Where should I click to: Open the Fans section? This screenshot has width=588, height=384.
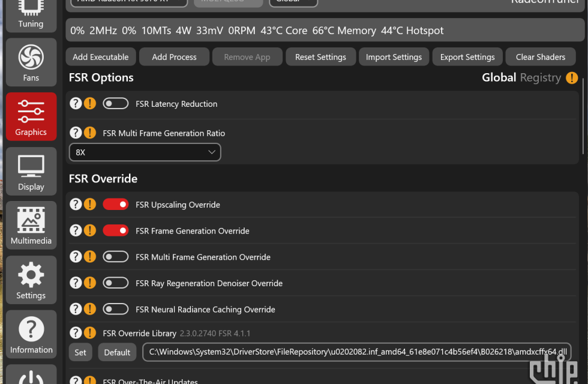[31, 62]
